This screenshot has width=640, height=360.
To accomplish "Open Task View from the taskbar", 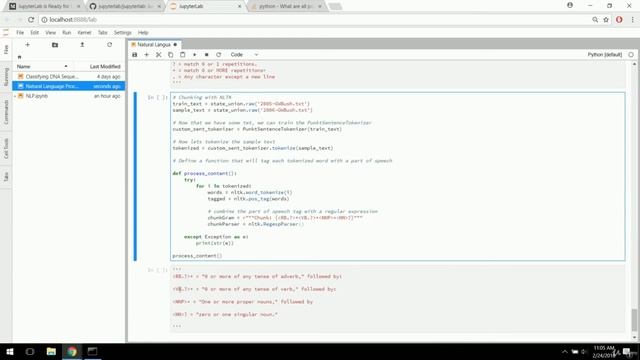I will (30, 351).
